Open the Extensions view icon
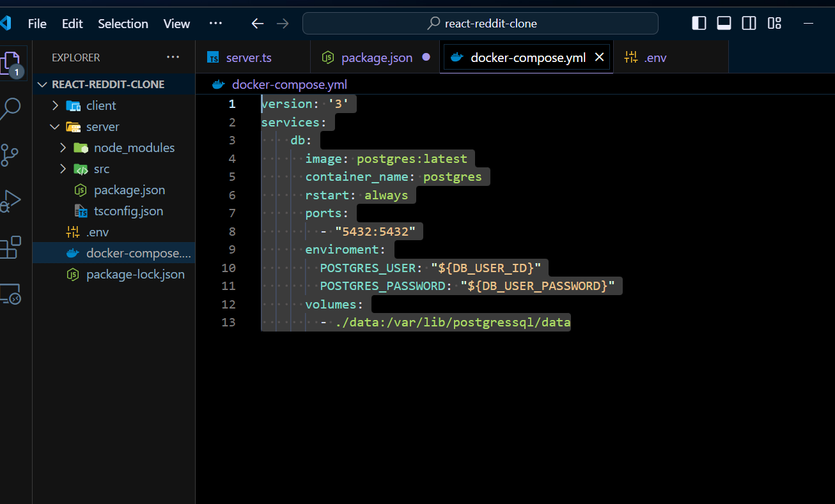The width and height of the screenshot is (835, 504). 10,247
